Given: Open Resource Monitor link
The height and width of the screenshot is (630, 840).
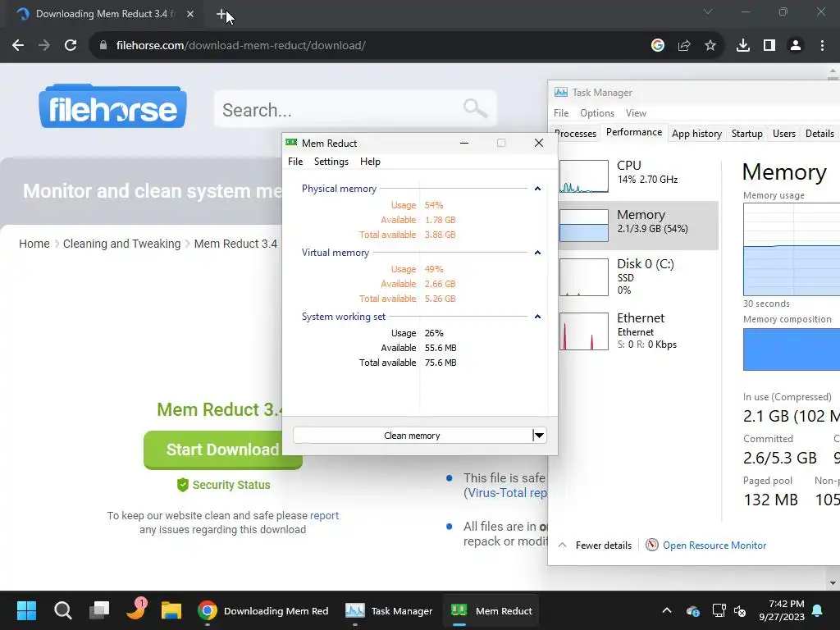Looking at the screenshot, I should pos(714,546).
